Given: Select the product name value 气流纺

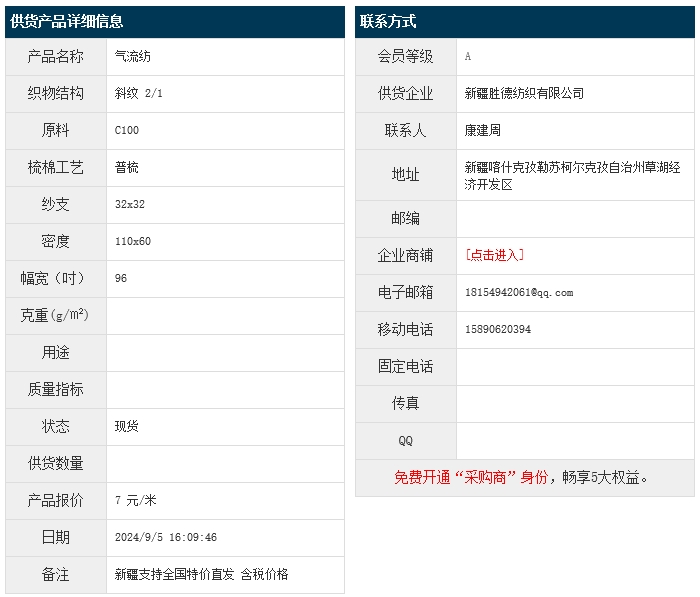Looking at the screenshot, I should (x=133, y=57).
